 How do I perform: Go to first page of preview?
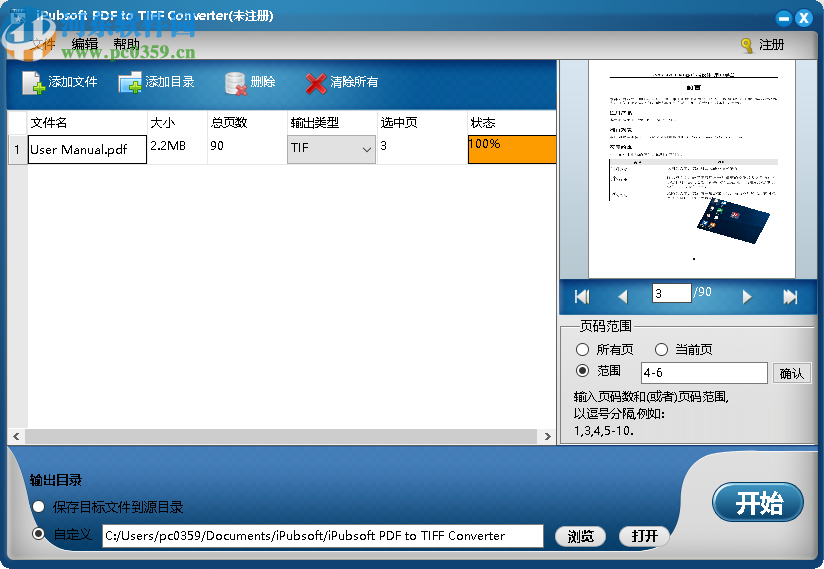(582, 297)
